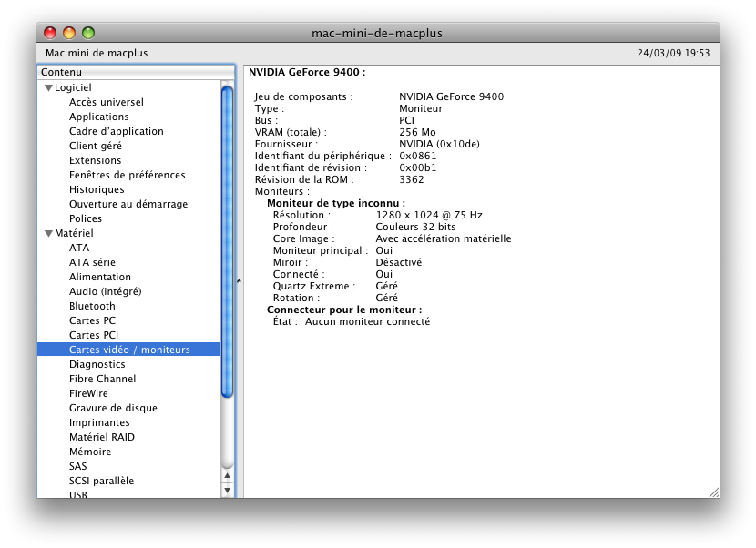Click Moniteur de type inconnu heading
This screenshot has width=756, height=548.
click(336, 203)
